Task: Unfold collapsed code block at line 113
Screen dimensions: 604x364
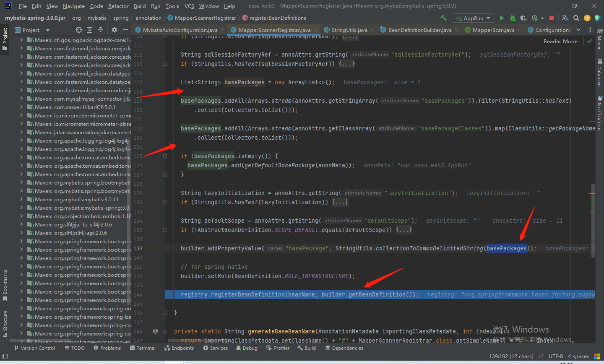Action: tap(165, 64)
